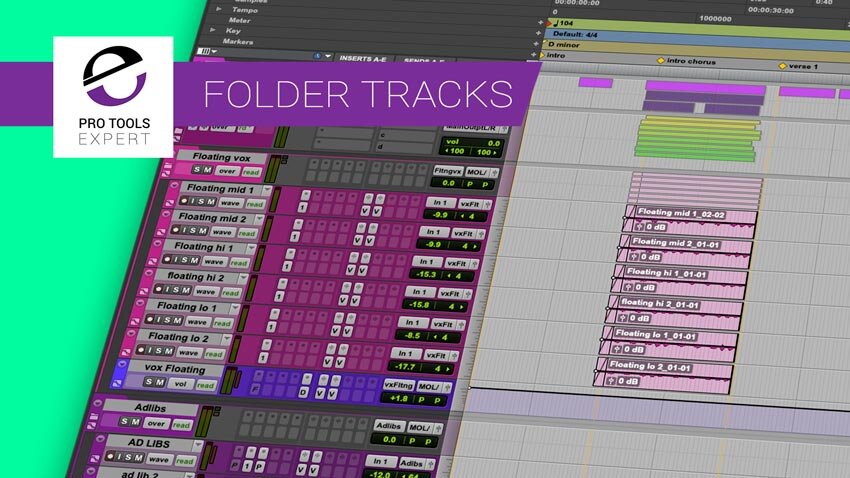Open vox Floating 'vol' view selector

click(x=181, y=384)
